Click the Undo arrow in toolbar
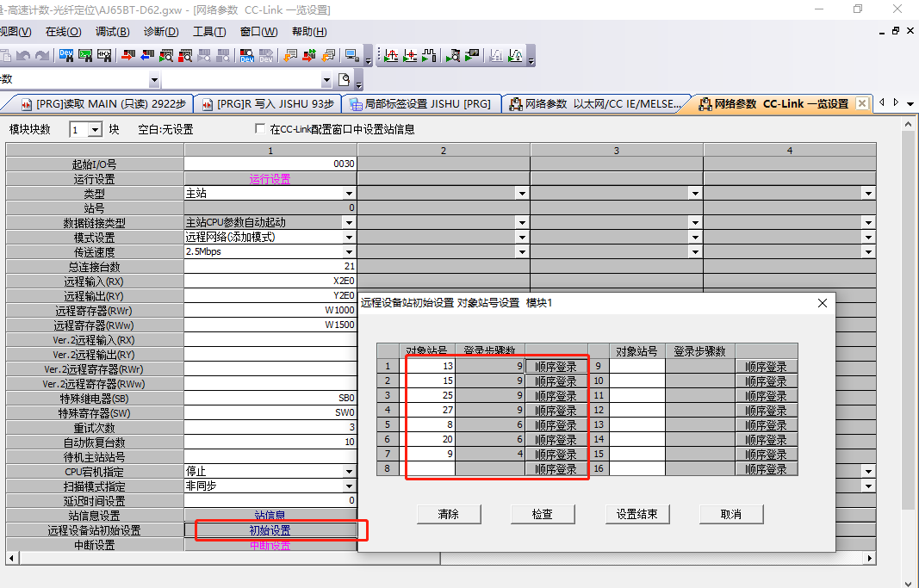This screenshot has width=919, height=588. pyautogui.click(x=24, y=56)
